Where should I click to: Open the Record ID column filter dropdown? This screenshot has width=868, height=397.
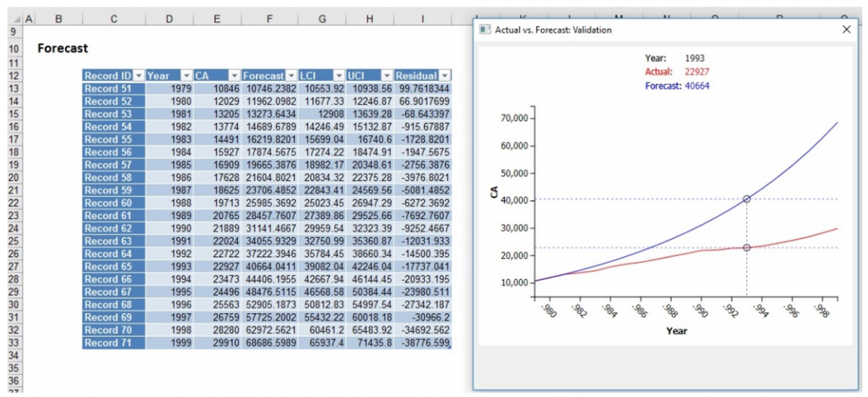click(x=139, y=76)
